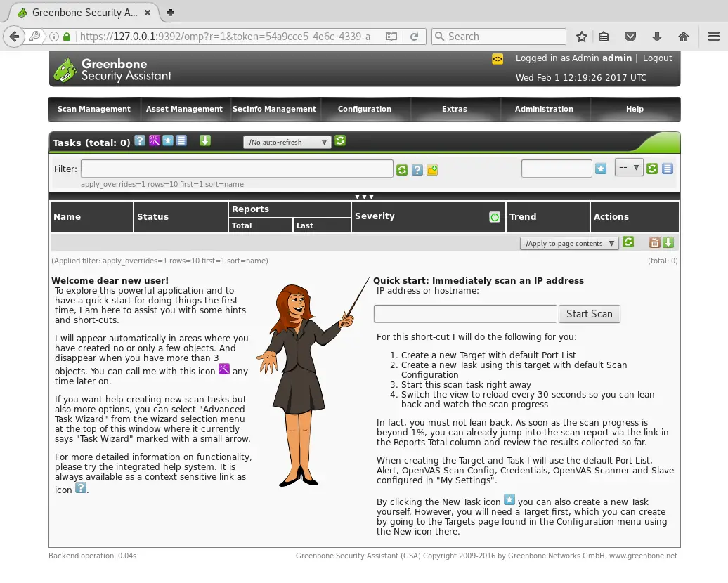Click the move to trashcan icon
Screen dimensions: 728x583
655,242
